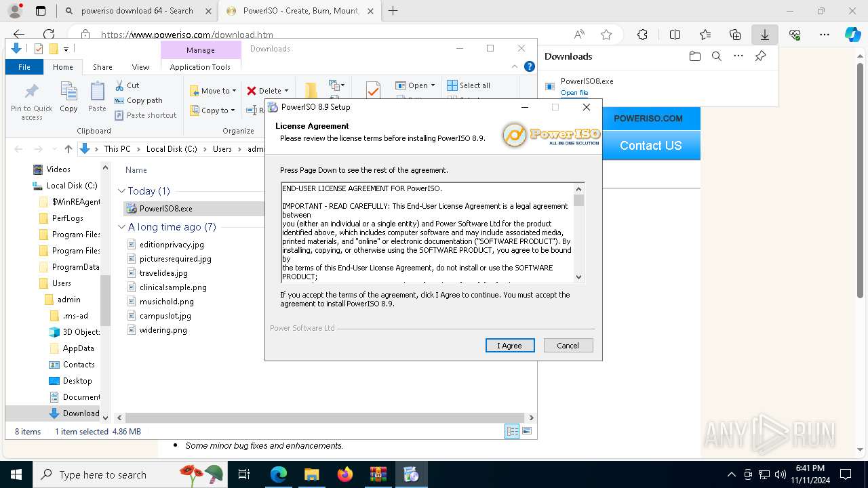Open new tab in Edge

393,11
